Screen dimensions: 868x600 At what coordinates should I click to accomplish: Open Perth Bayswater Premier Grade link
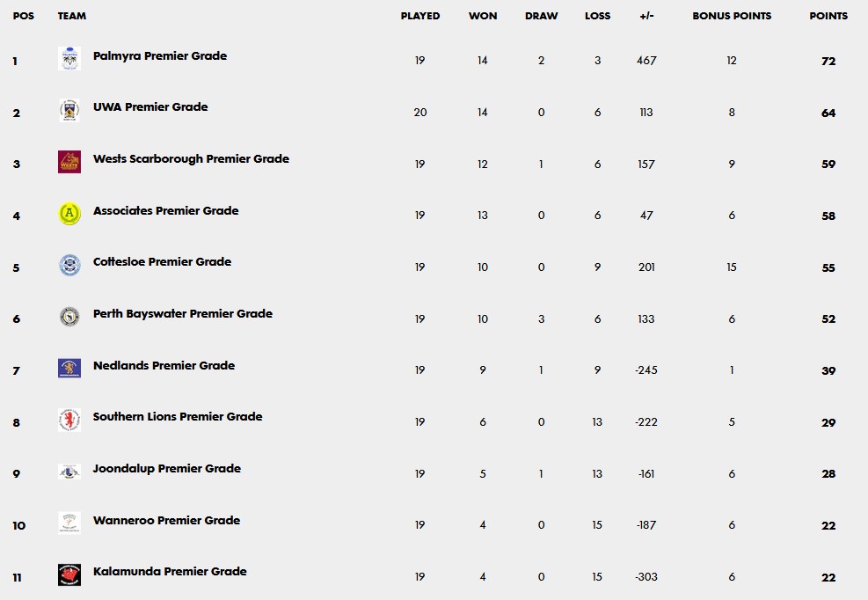pos(183,313)
